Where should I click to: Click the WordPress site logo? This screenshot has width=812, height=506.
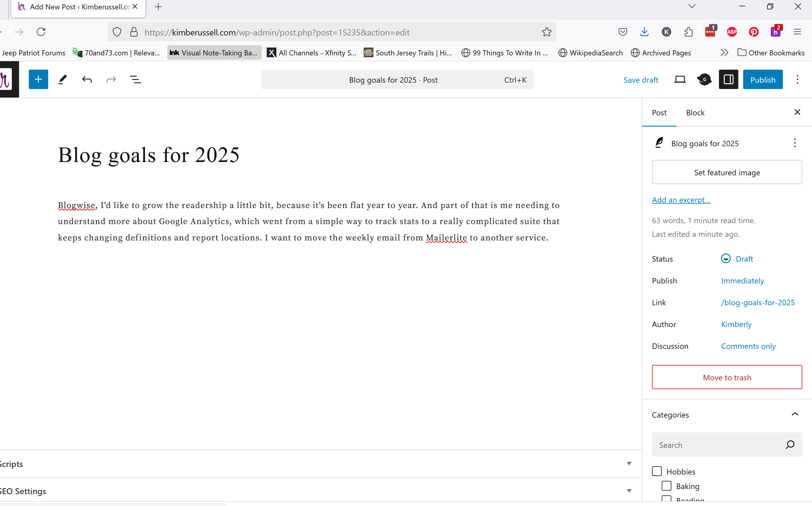coord(7,79)
